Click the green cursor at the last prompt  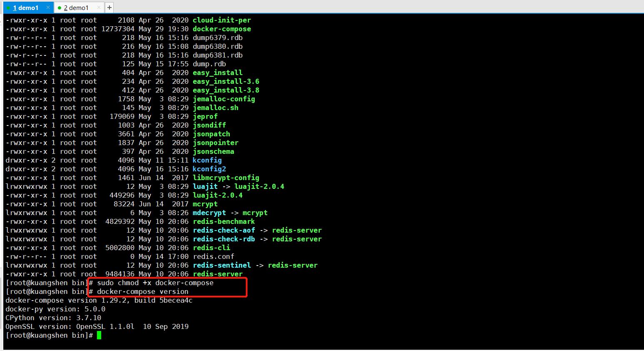pos(99,336)
